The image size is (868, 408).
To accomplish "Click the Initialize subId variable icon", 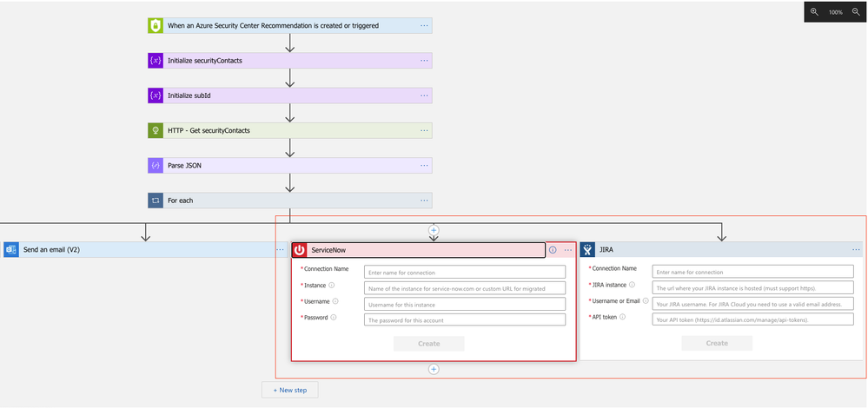I will (x=156, y=95).
